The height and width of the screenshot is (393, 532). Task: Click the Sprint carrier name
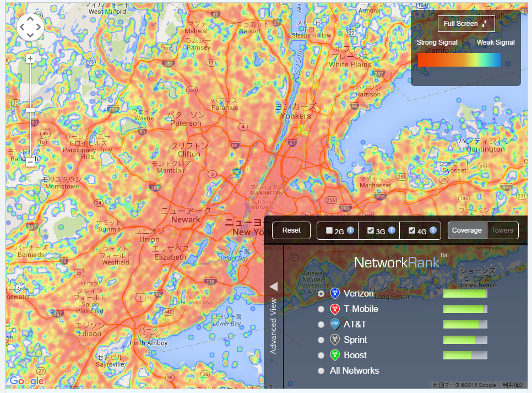click(356, 340)
